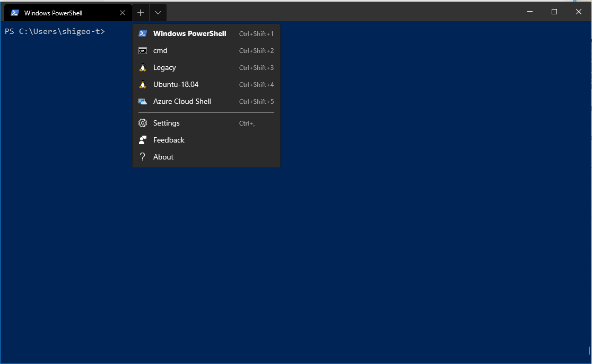Image resolution: width=592 pixels, height=364 pixels.
Task: Open a new tab with the plus button
Action: (x=141, y=13)
